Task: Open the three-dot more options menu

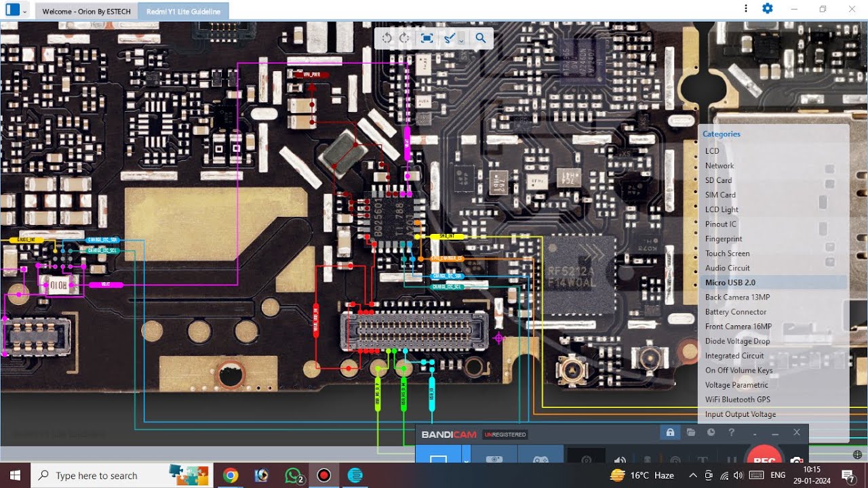Action: (746, 9)
